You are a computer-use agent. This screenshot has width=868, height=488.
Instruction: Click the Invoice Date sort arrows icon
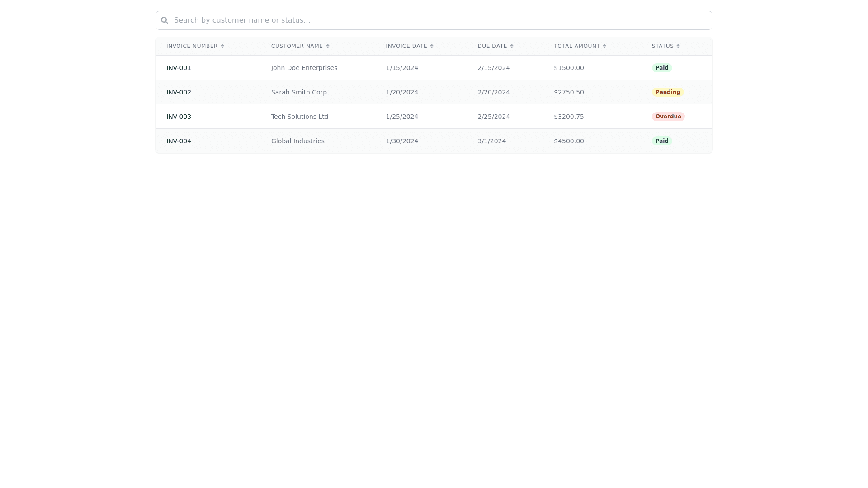point(432,46)
